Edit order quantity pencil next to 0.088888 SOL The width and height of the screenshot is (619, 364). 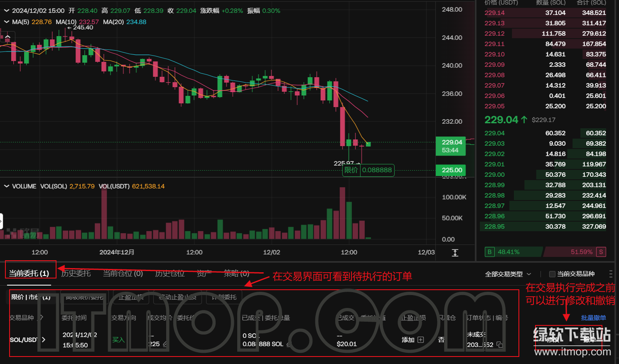tap(288, 344)
